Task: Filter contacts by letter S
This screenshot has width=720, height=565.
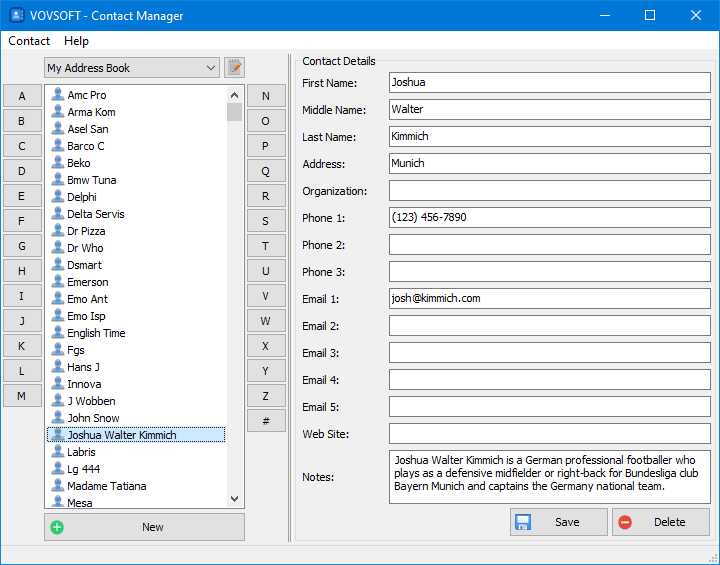Action: point(265,221)
